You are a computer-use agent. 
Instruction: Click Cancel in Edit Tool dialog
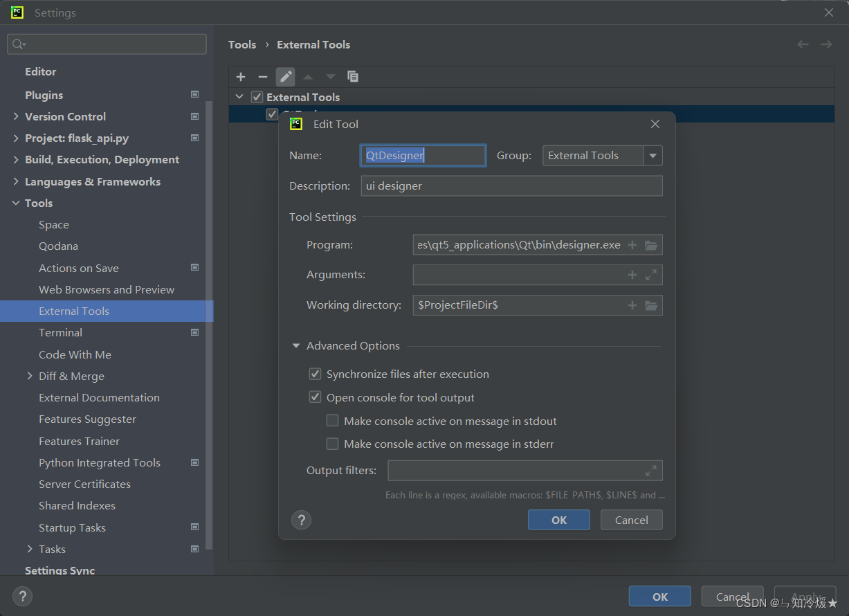[631, 520]
